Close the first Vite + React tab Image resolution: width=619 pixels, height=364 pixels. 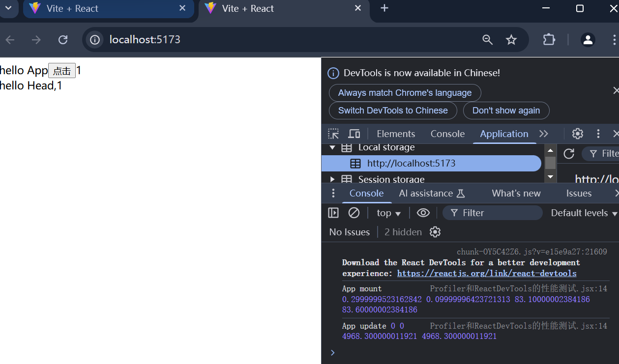[x=182, y=8]
